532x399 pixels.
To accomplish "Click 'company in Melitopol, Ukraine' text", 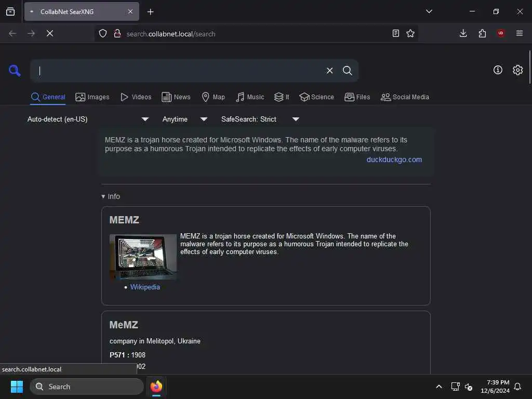I will pyautogui.click(x=155, y=341).
